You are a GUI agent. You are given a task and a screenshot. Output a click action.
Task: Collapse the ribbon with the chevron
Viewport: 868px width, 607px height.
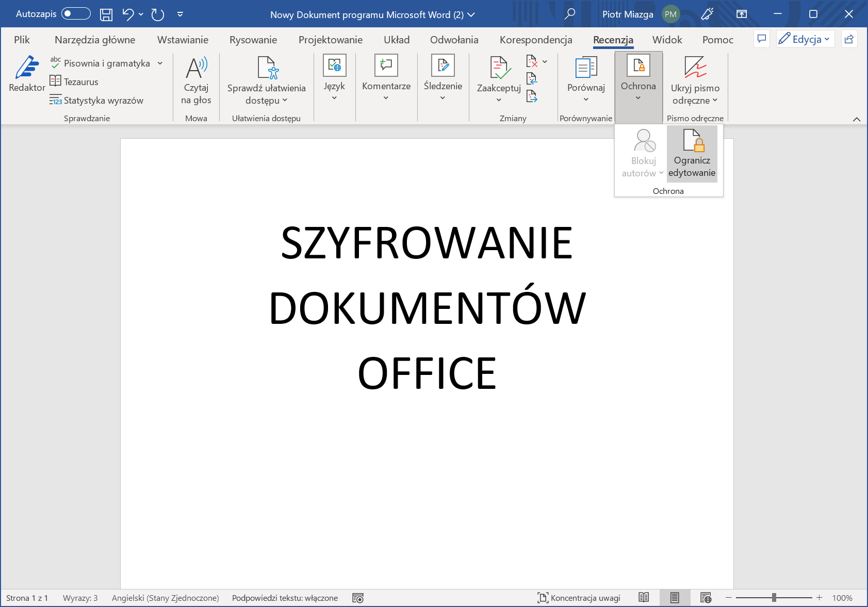click(x=857, y=119)
